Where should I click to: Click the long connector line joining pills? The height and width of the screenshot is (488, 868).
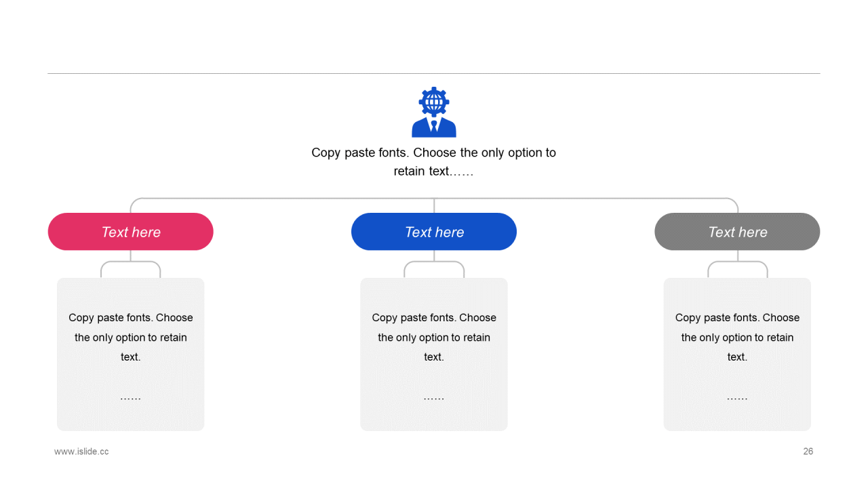(x=434, y=199)
